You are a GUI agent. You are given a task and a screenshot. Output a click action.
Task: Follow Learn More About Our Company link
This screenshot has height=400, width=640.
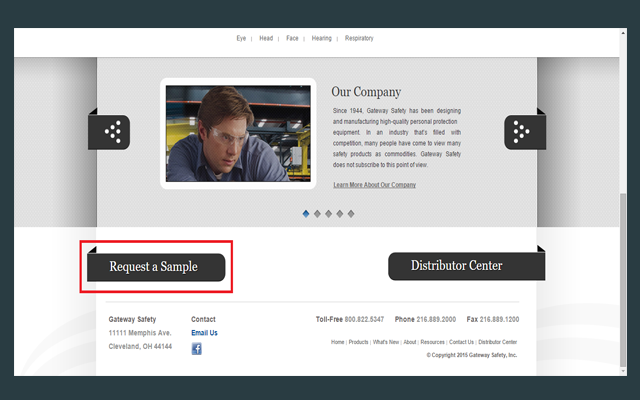point(374,185)
